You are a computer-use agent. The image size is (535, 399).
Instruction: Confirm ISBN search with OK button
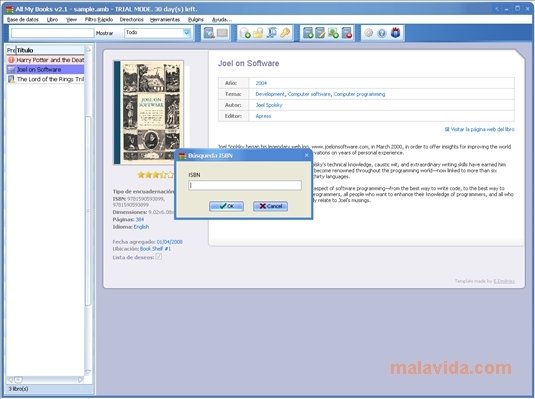coord(226,206)
